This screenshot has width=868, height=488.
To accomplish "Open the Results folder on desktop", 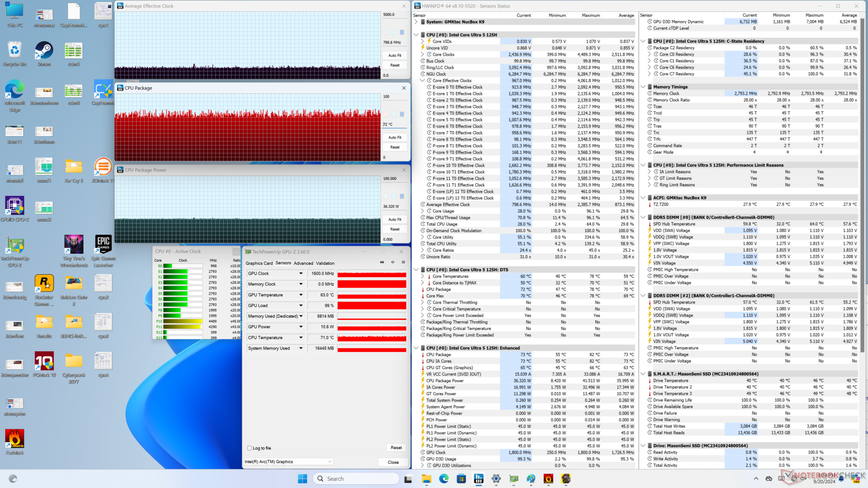I will click(x=44, y=325).
